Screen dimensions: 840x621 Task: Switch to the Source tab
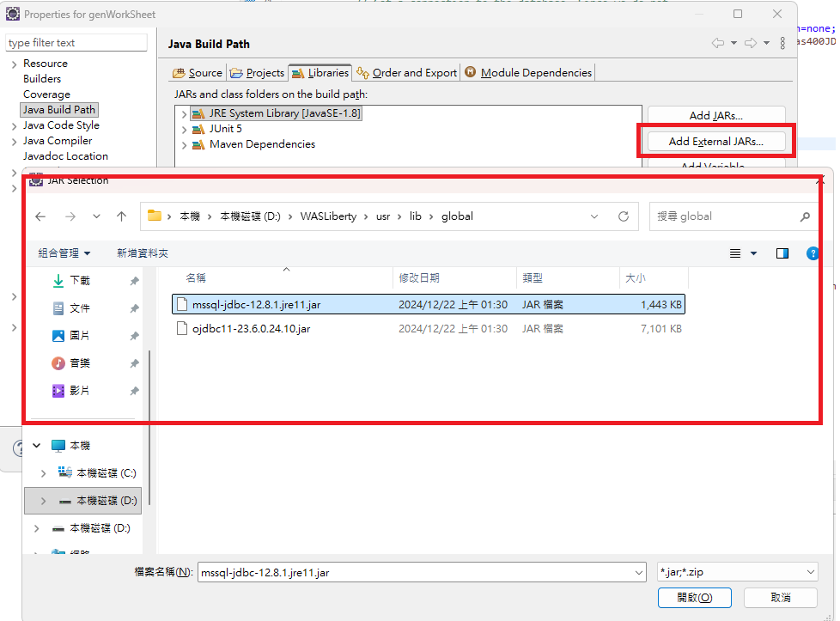point(198,73)
